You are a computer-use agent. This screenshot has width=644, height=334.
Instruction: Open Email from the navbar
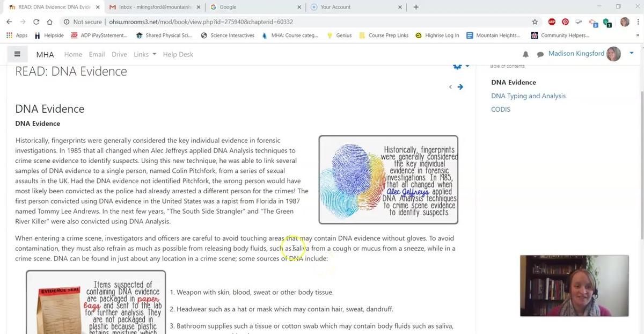97,54
